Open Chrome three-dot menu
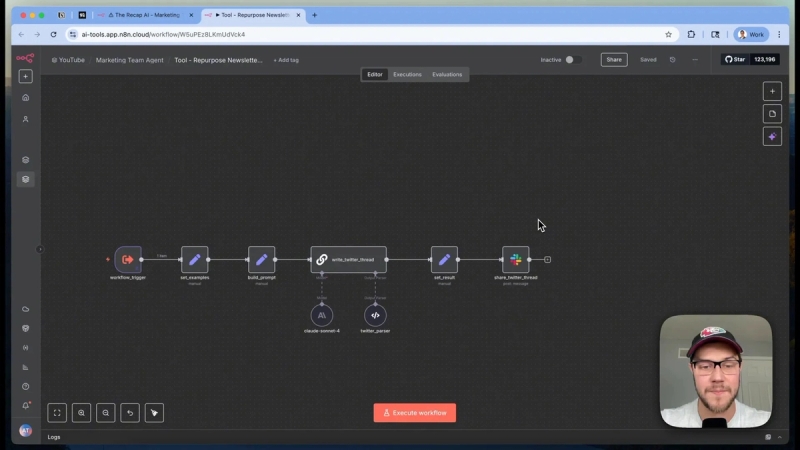800x450 pixels. pos(779,35)
